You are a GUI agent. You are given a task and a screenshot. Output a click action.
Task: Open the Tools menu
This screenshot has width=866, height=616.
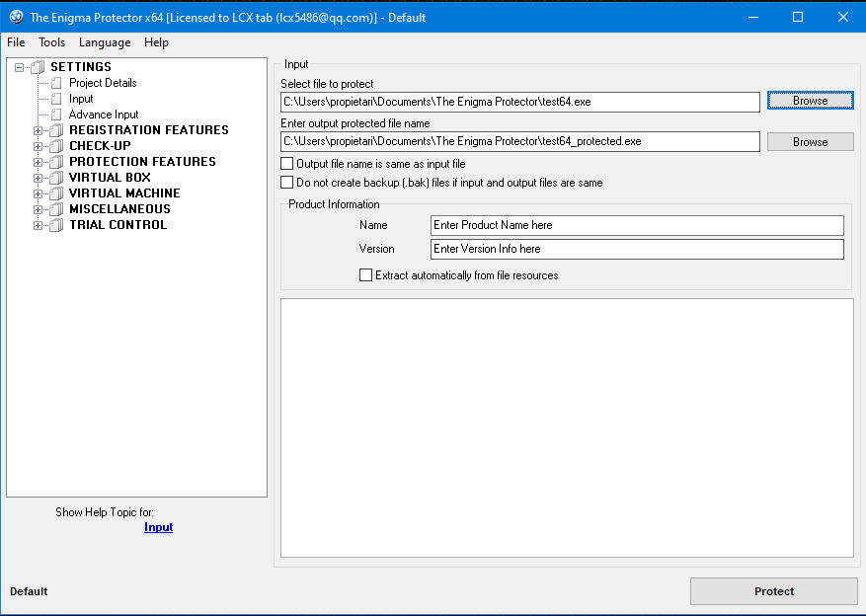(x=52, y=42)
